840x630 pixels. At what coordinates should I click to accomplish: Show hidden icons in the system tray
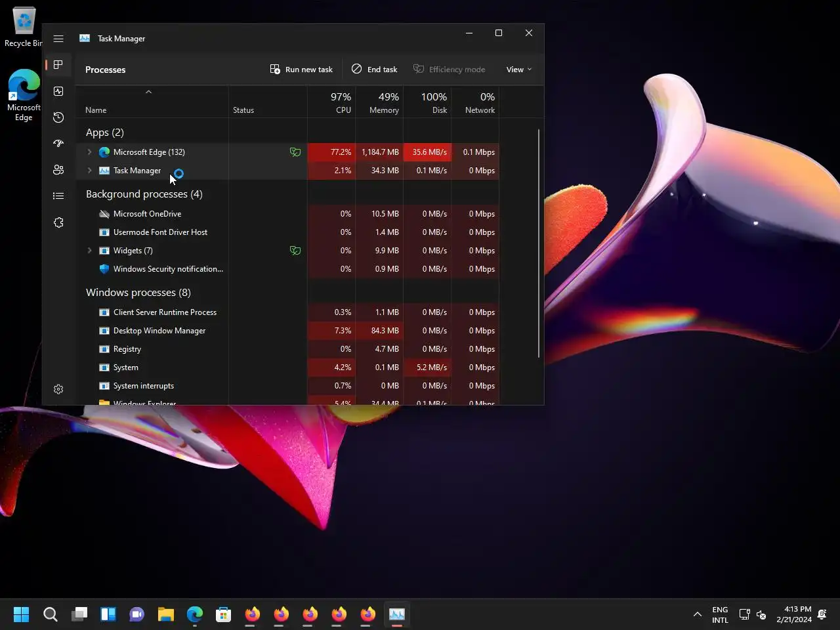698,615
